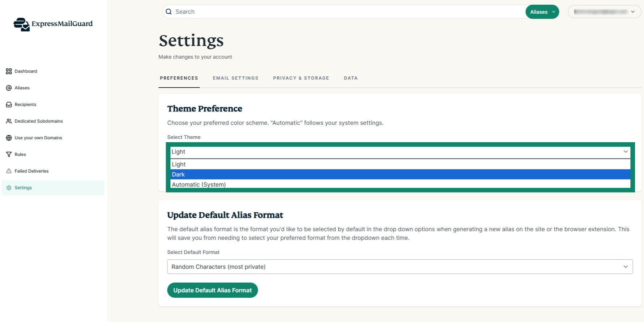Open the Data tab
The image size is (644, 322).
(351, 78)
